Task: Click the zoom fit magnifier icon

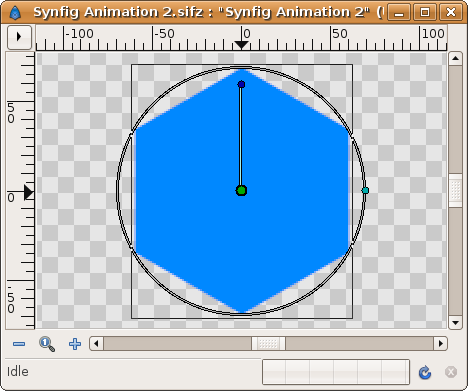Action: pyautogui.click(x=47, y=344)
